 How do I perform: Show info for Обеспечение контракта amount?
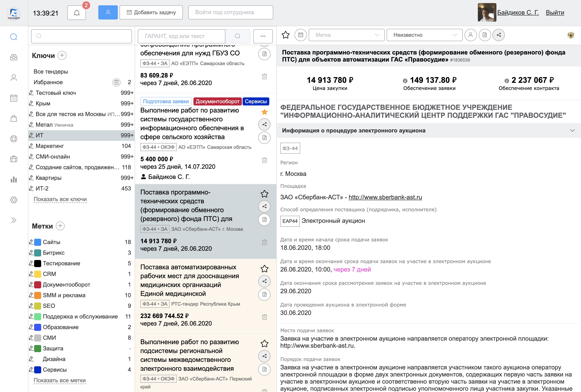507,81
